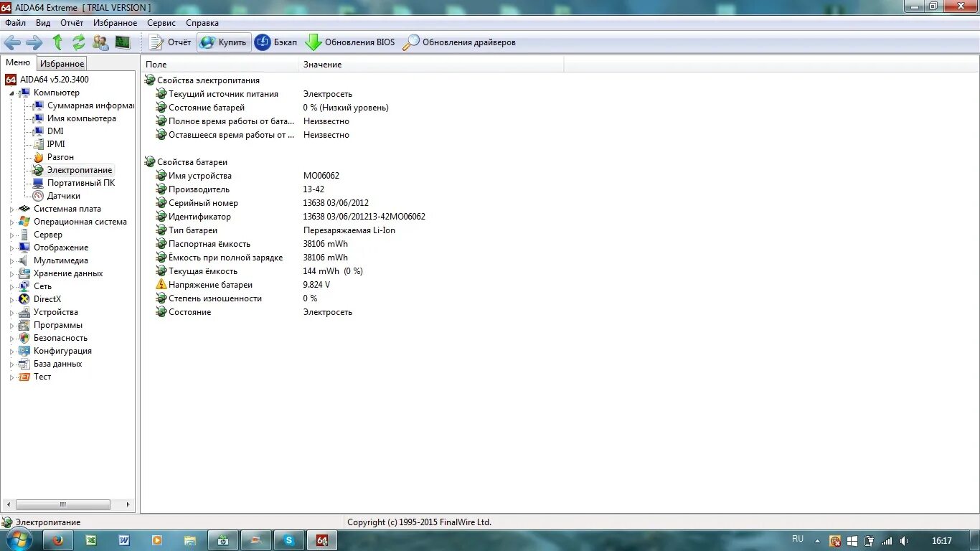Viewport: 980px width, 551px height.
Task: Go back with the blue left arrow
Action: pyautogui.click(x=12, y=42)
